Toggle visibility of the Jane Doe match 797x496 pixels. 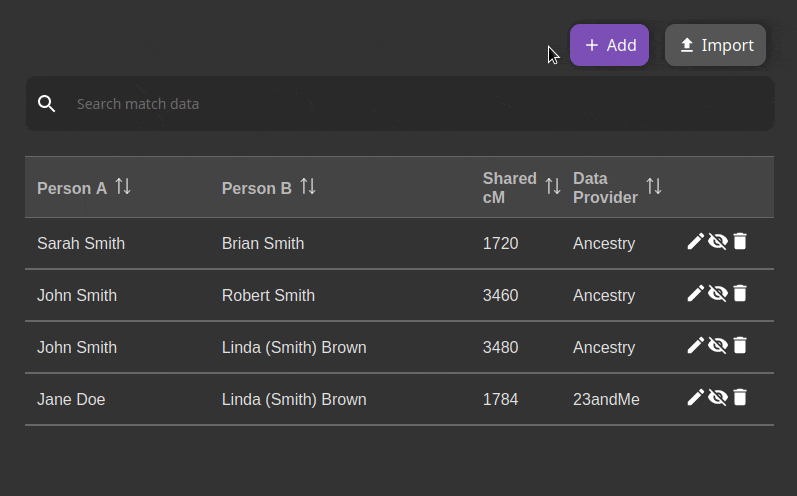[718, 397]
